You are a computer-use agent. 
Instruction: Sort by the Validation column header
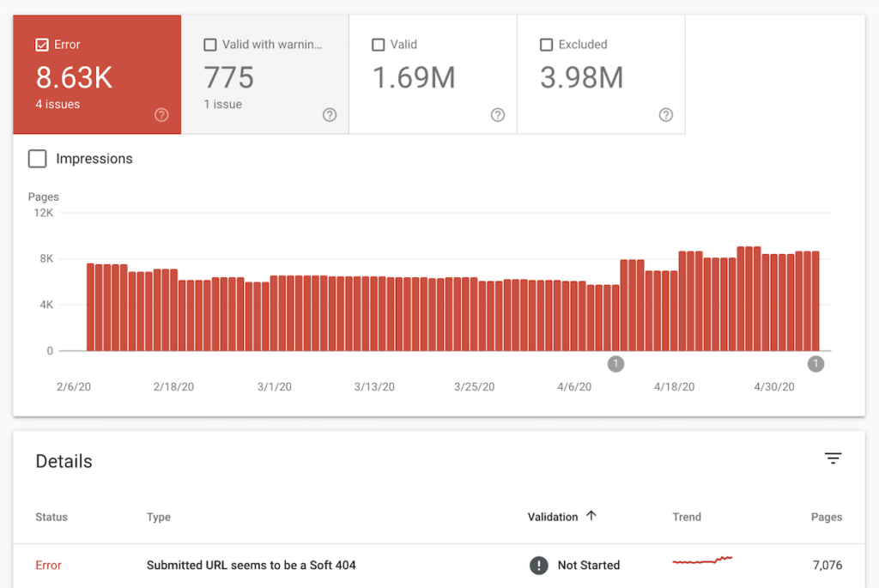click(553, 517)
